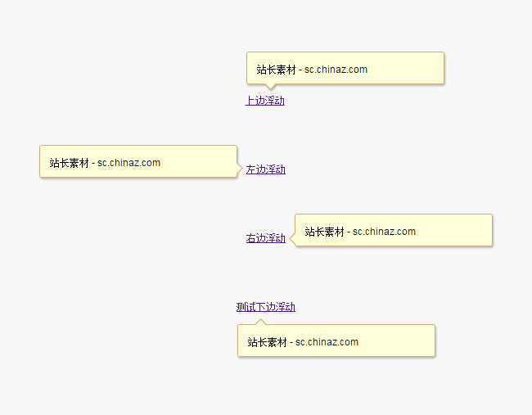Click the arrow pointer of tooltip below 测试下边浮动
Screen dimensions: 532x415
point(259,322)
